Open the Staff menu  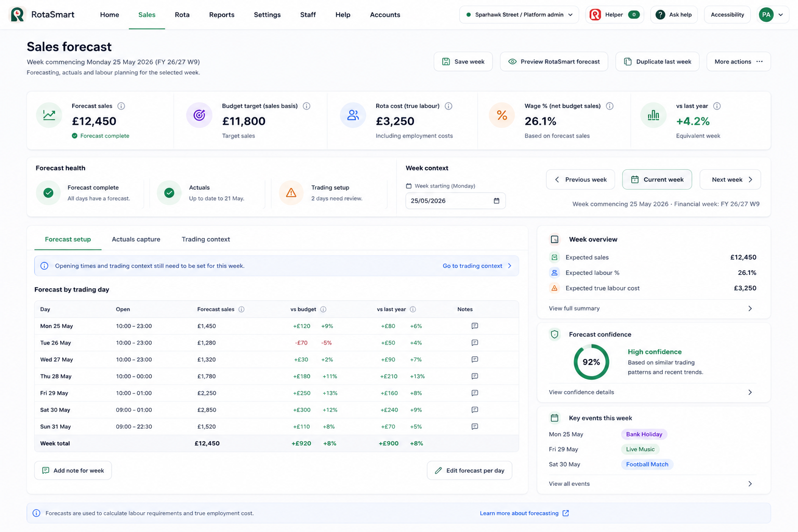[x=308, y=15]
